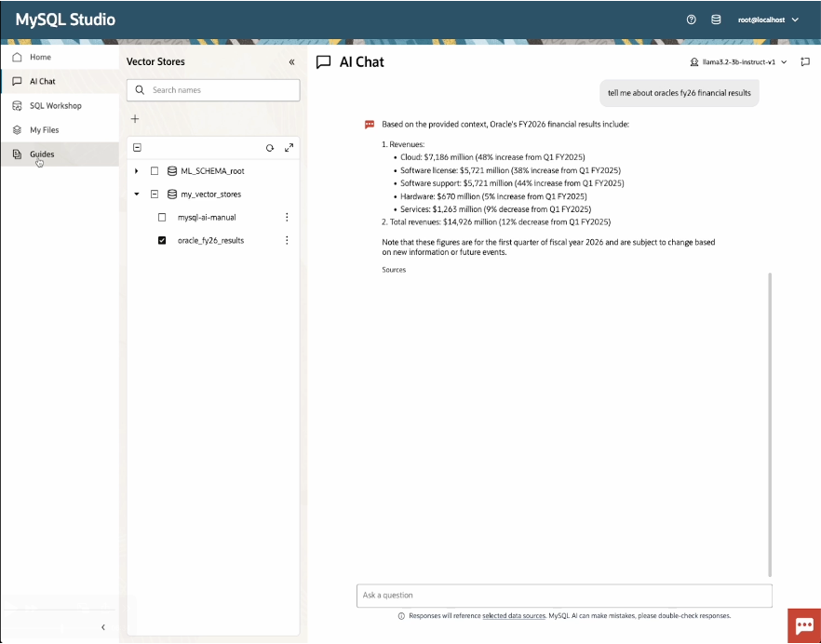Check the mysql-ai-manual checkbox
Screen dimensions: 821x644
pos(162,217)
